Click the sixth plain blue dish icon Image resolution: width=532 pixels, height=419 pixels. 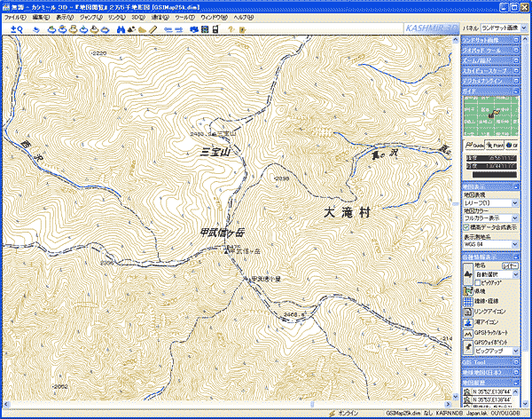106,30
